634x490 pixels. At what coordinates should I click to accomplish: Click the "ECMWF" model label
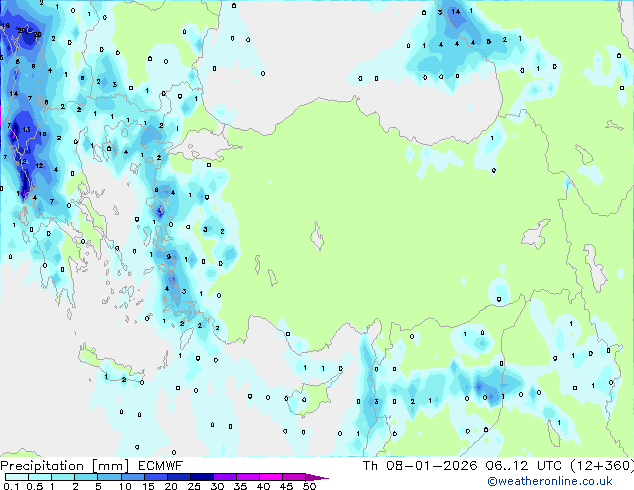point(161,465)
